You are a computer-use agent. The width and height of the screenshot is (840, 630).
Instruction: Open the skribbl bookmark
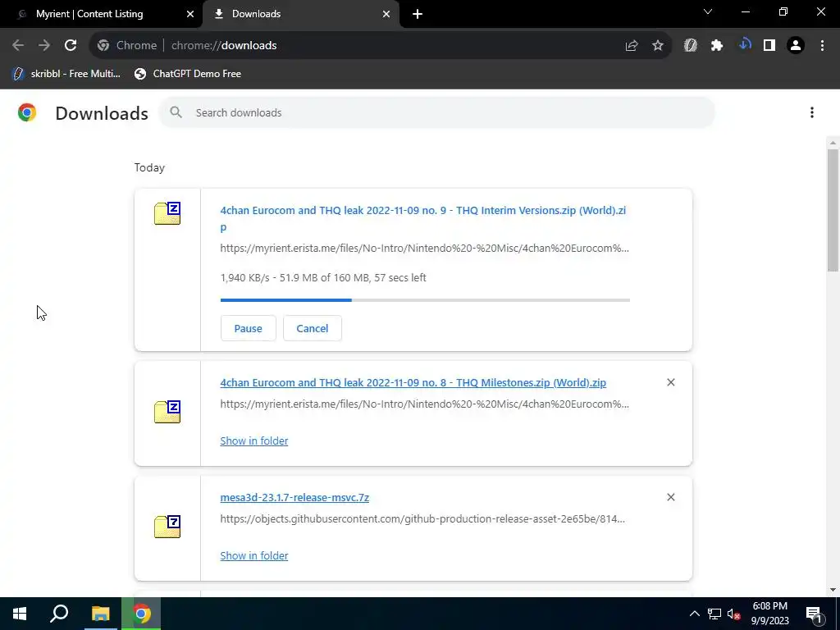pyautogui.click(x=67, y=74)
